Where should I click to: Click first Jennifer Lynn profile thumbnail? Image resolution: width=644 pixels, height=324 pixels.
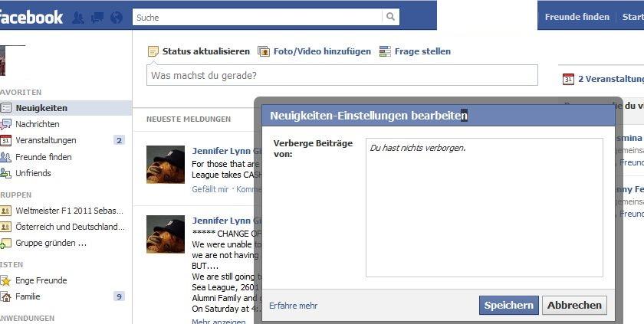[166, 165]
